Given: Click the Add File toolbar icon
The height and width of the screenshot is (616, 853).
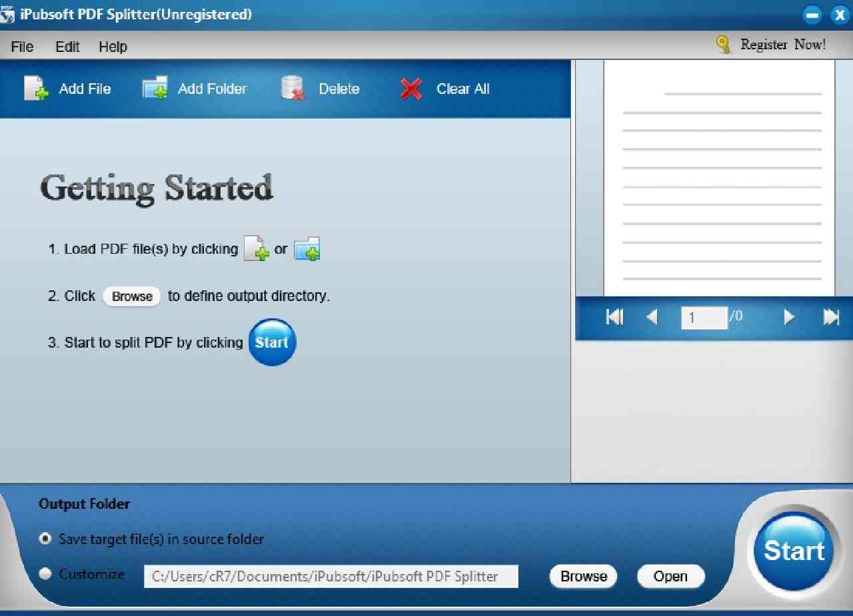Looking at the screenshot, I should click(x=37, y=89).
